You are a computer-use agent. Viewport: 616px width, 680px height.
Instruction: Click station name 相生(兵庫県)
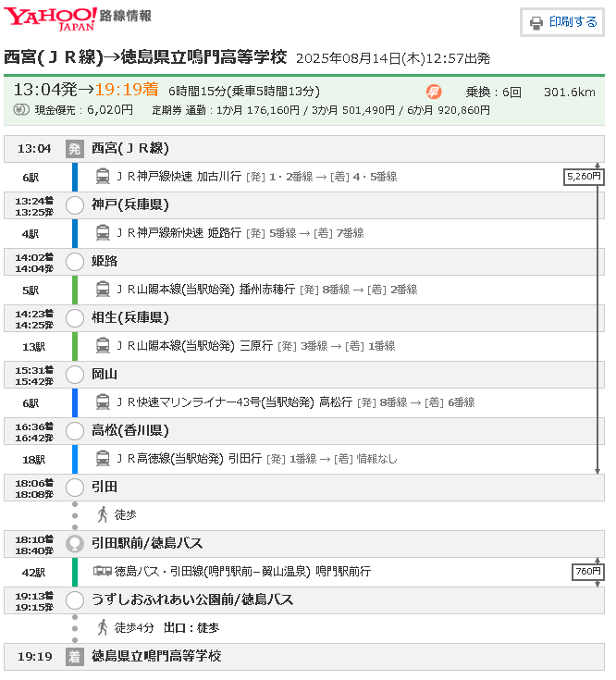click(x=130, y=318)
